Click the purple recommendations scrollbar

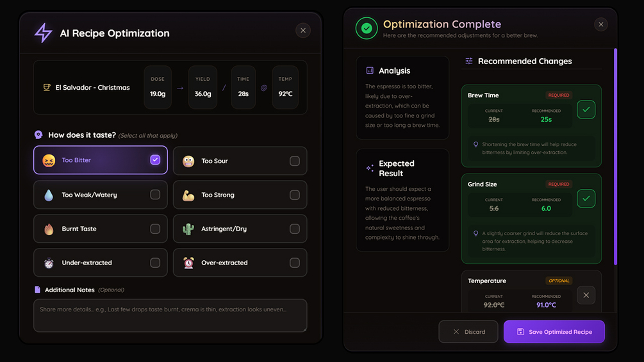pyautogui.click(x=615, y=157)
